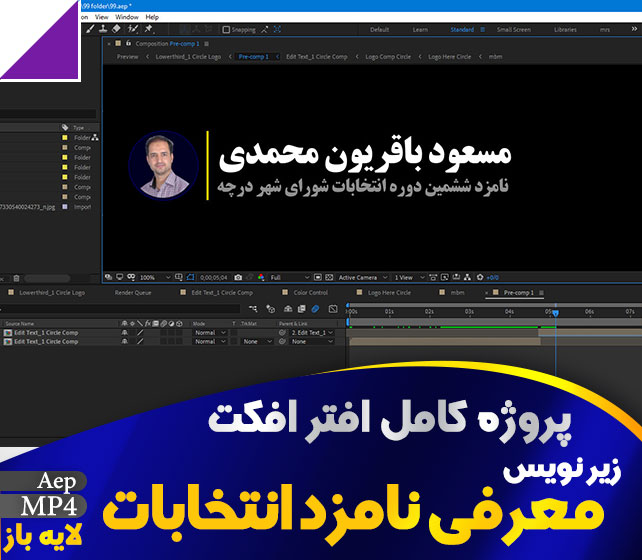Screen dimensions: 642x560
Task: Open the 100% magnification dropdown
Action: [x=155, y=278]
